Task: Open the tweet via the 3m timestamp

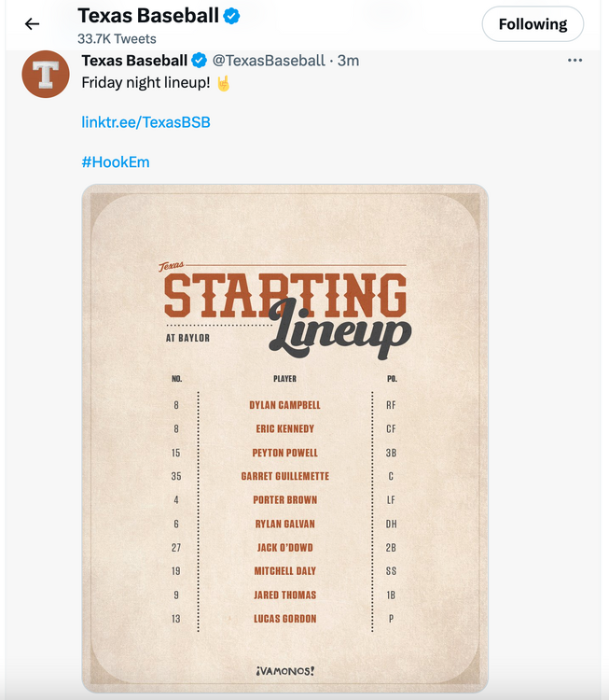Action: (348, 61)
